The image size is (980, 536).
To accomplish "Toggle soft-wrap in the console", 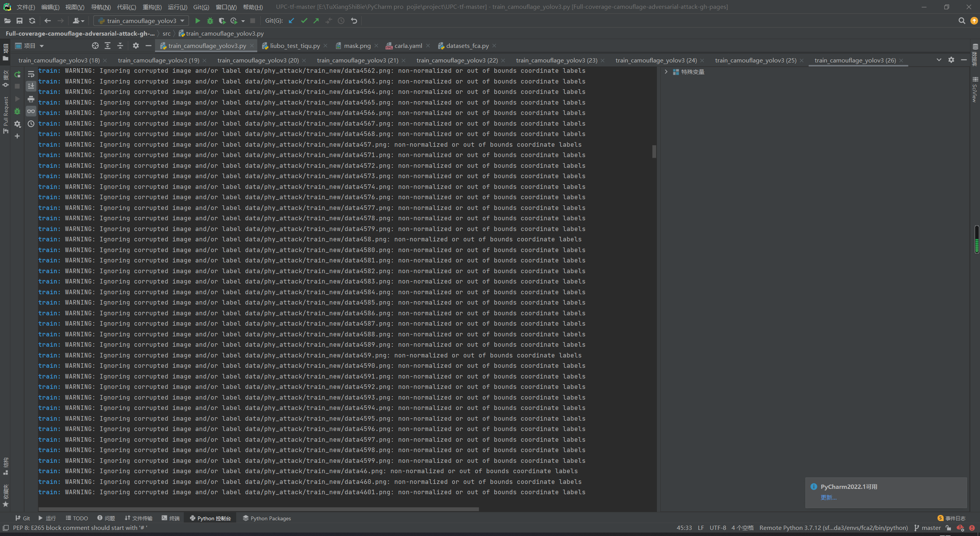I will coord(31,74).
